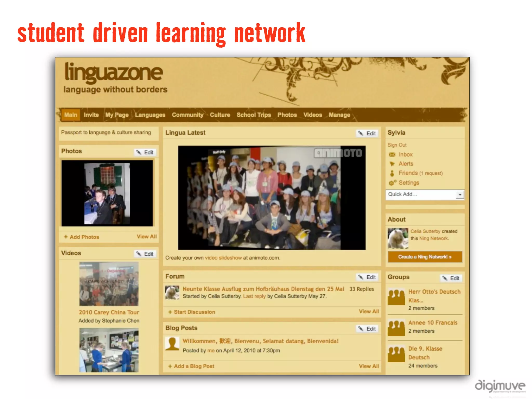Image resolution: width=532 pixels, height=399 pixels.
Task: Open 2010 Carey China Tour video link
Action: pos(109,312)
